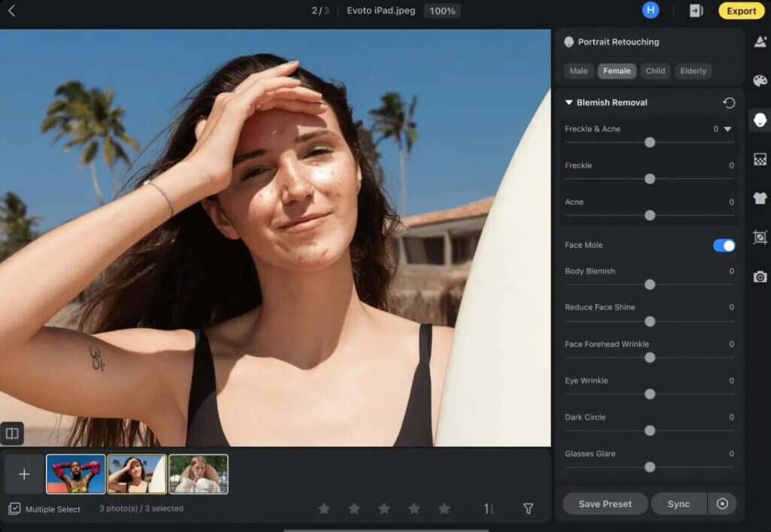Toggle the before/after compare view

(x=12, y=433)
